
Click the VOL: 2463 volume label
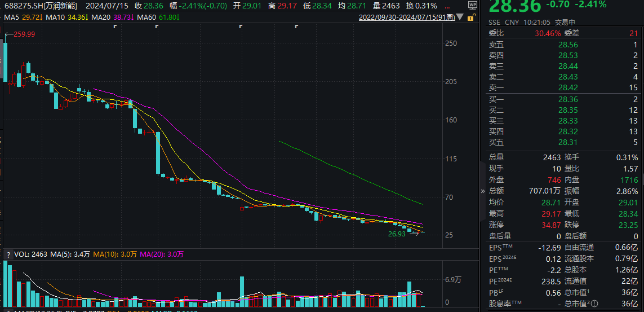point(31,254)
